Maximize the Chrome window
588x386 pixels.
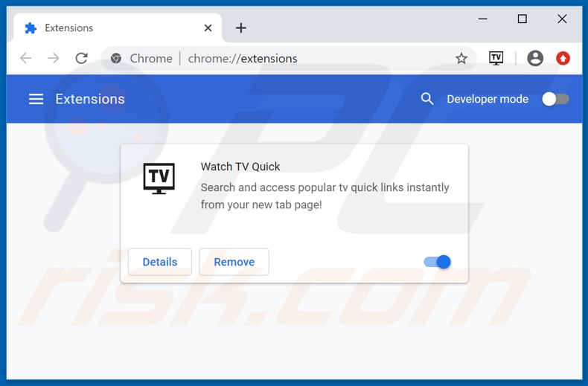522,19
